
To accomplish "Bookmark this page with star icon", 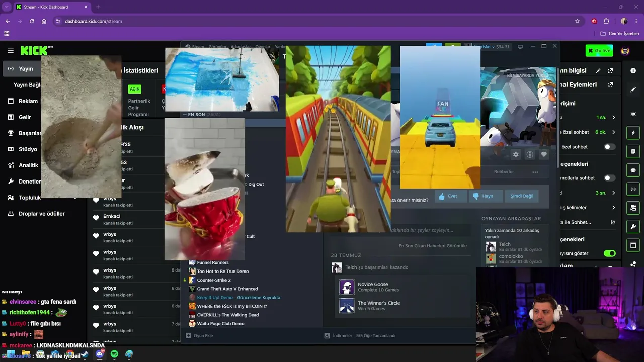I will coord(577,21).
